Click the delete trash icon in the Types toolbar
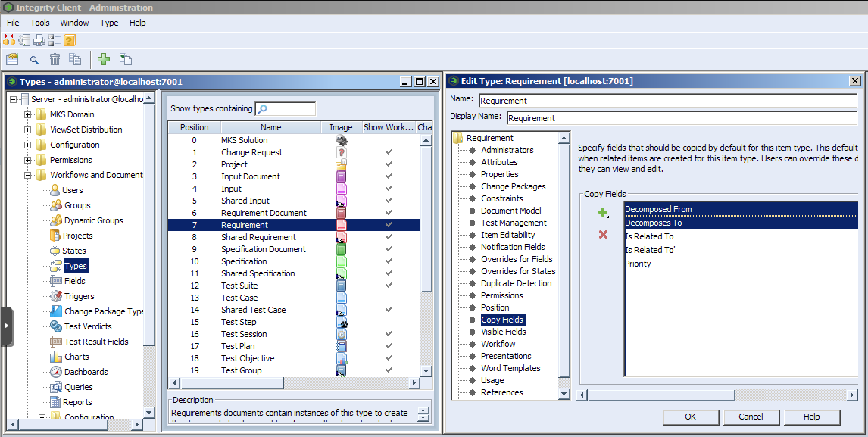This screenshot has width=868, height=437. 54,59
